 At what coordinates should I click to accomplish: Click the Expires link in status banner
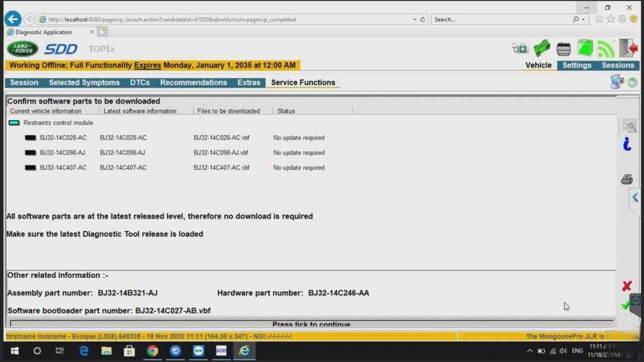[x=147, y=65]
